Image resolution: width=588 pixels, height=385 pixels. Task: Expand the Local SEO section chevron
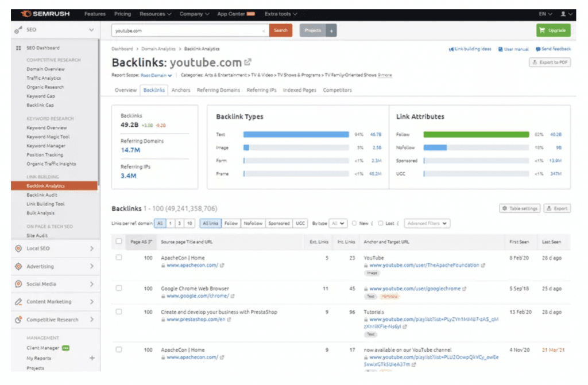pos(92,248)
